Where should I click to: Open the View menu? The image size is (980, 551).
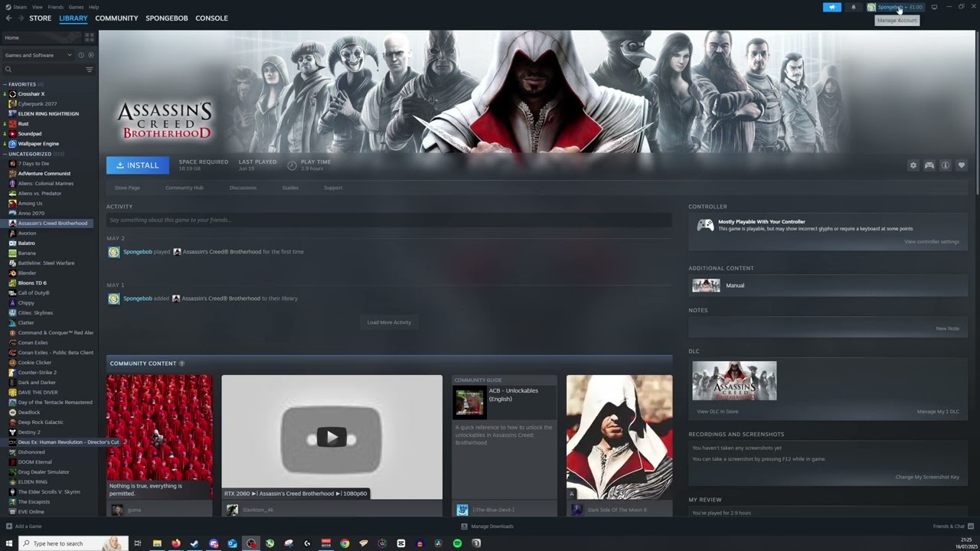[x=37, y=7]
